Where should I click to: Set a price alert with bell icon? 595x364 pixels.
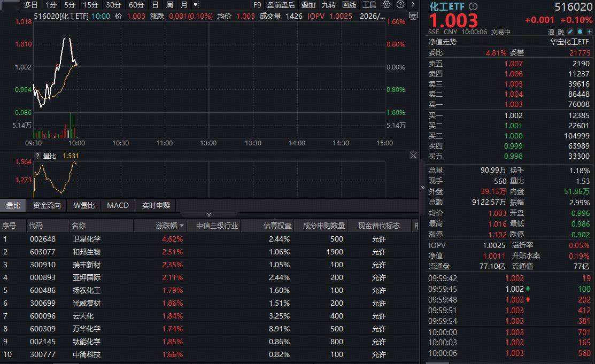[x=579, y=32]
